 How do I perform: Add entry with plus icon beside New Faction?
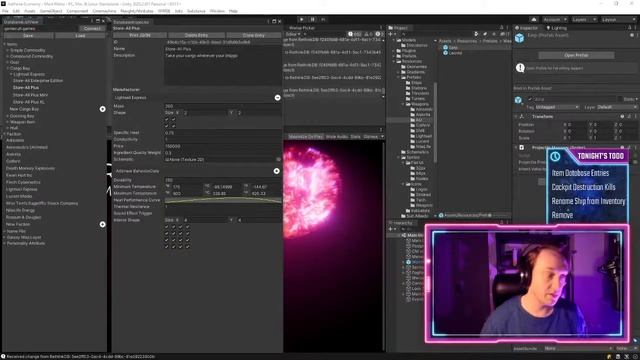[x=102, y=224]
